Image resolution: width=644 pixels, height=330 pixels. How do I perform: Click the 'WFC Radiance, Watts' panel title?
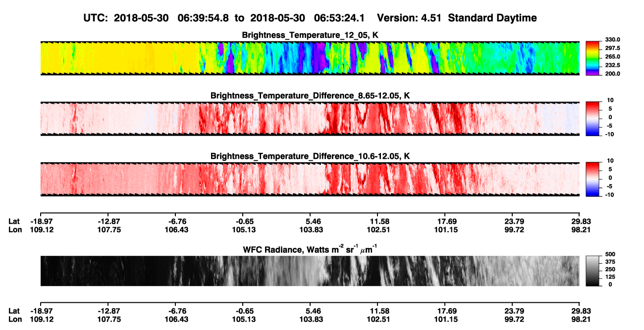[310, 249]
